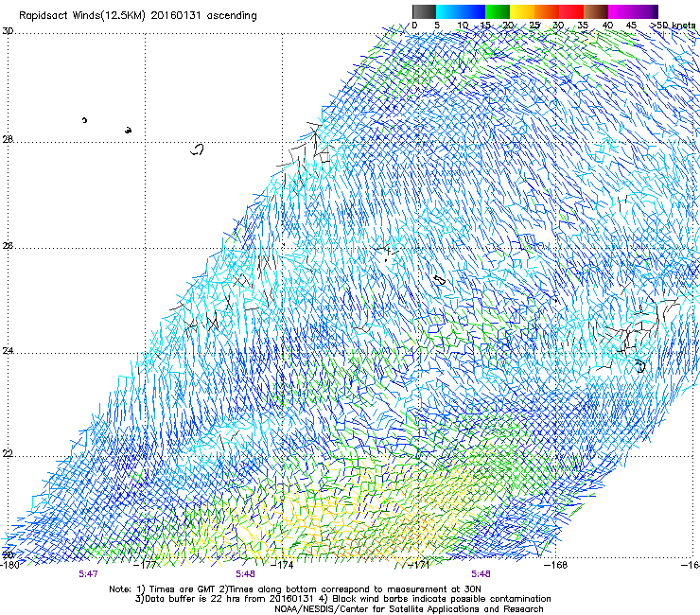Click the latitude label '30' on left axis
Image resolution: width=700 pixels, height=615 pixels.
(8, 31)
